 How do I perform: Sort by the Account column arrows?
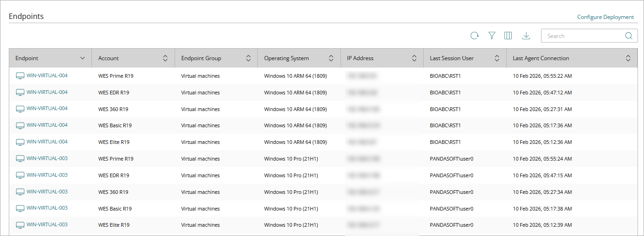[x=165, y=58]
